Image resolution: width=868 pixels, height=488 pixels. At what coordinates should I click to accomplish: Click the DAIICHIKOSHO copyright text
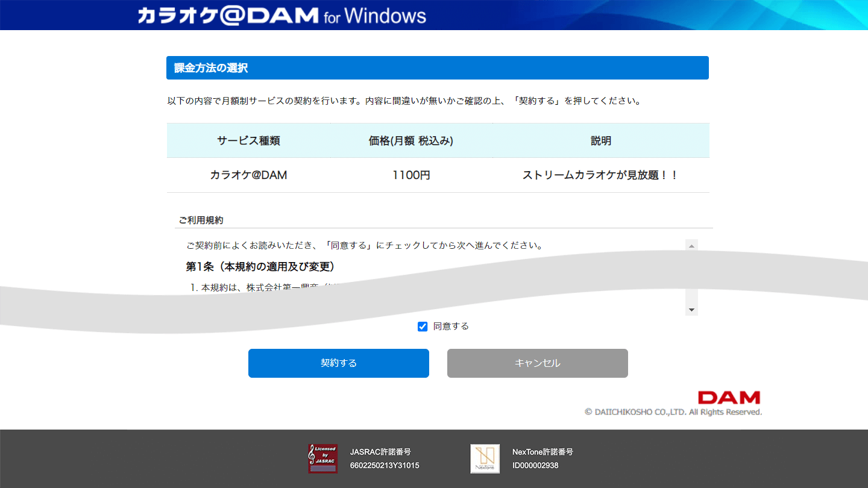point(673,412)
